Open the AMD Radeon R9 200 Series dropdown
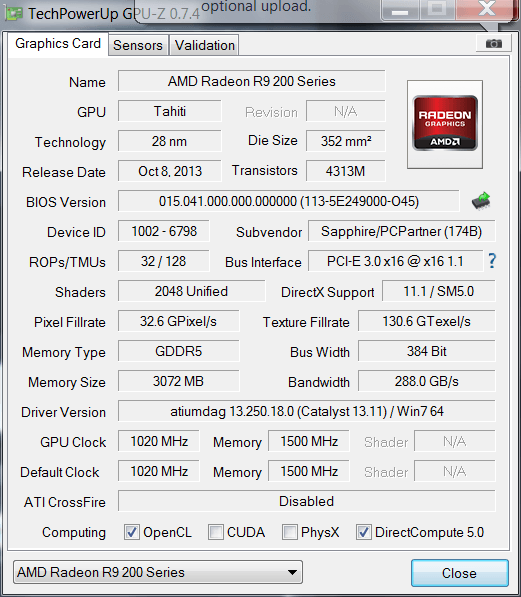Image resolution: width=521 pixels, height=597 pixels. coord(158,572)
